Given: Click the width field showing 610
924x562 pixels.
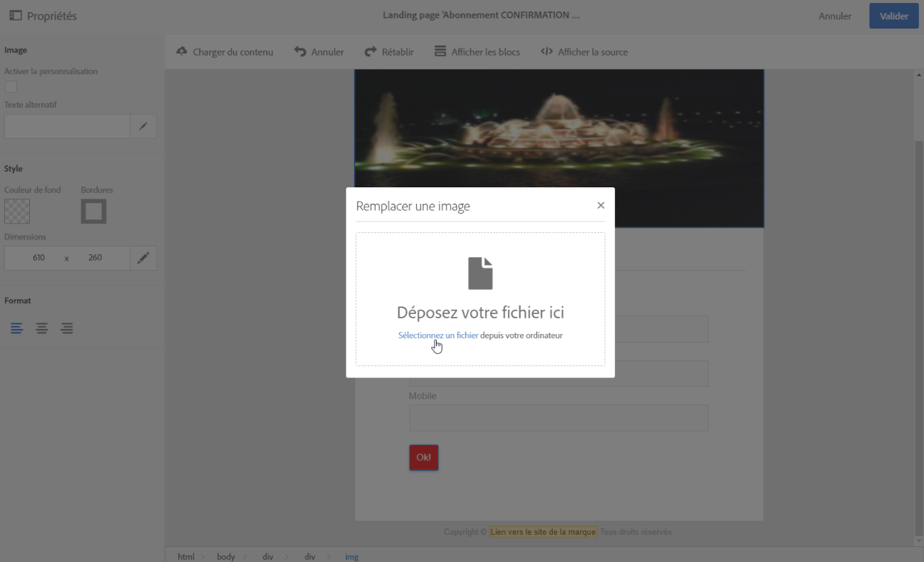Looking at the screenshot, I should (38, 258).
